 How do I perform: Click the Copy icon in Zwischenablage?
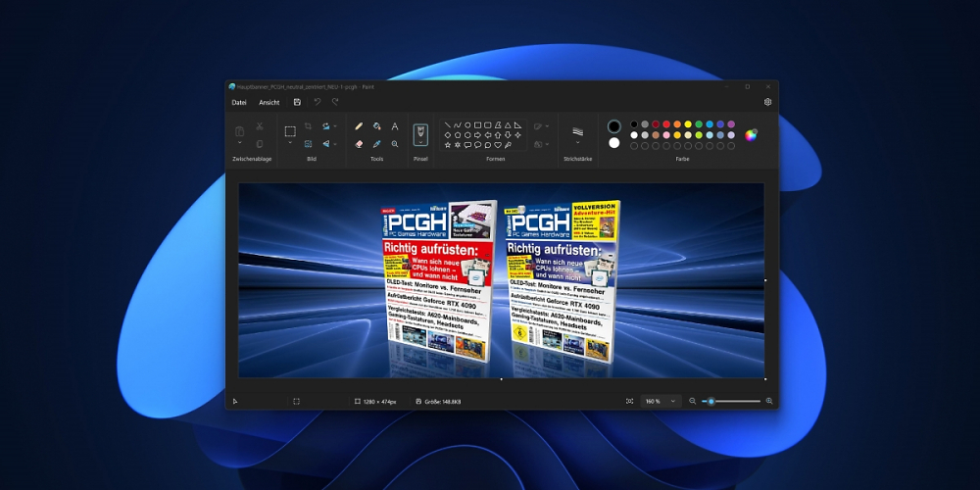pyautogui.click(x=260, y=144)
